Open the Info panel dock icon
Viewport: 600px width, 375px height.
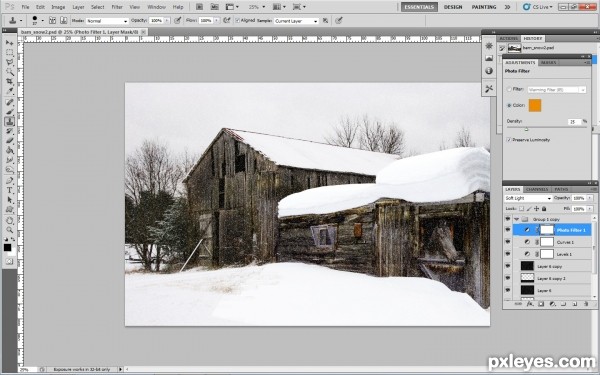[489, 71]
